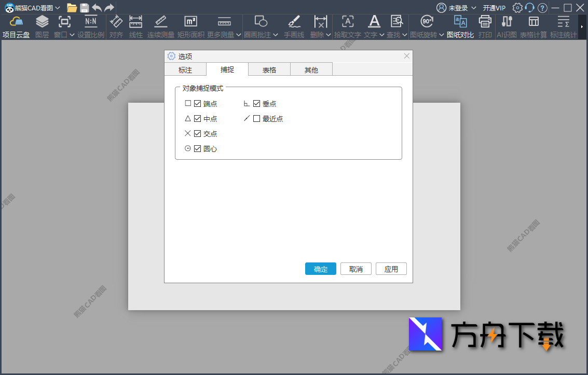Click the 应用 apply button
Screen dimensions: 588x375
pos(391,269)
